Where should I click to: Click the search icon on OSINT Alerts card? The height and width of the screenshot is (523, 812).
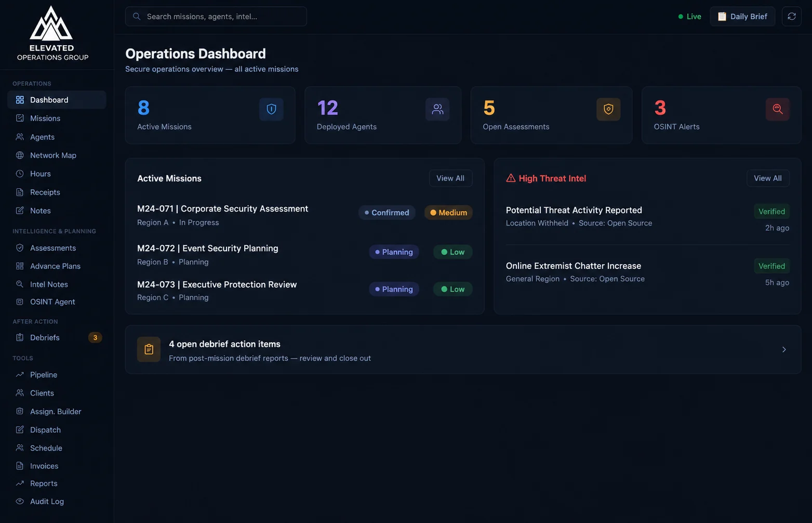coord(777,109)
